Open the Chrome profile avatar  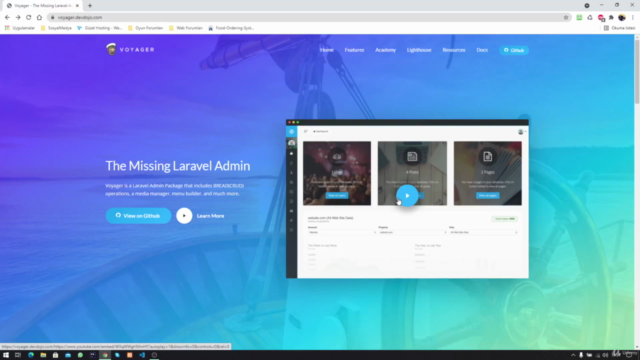click(622, 18)
